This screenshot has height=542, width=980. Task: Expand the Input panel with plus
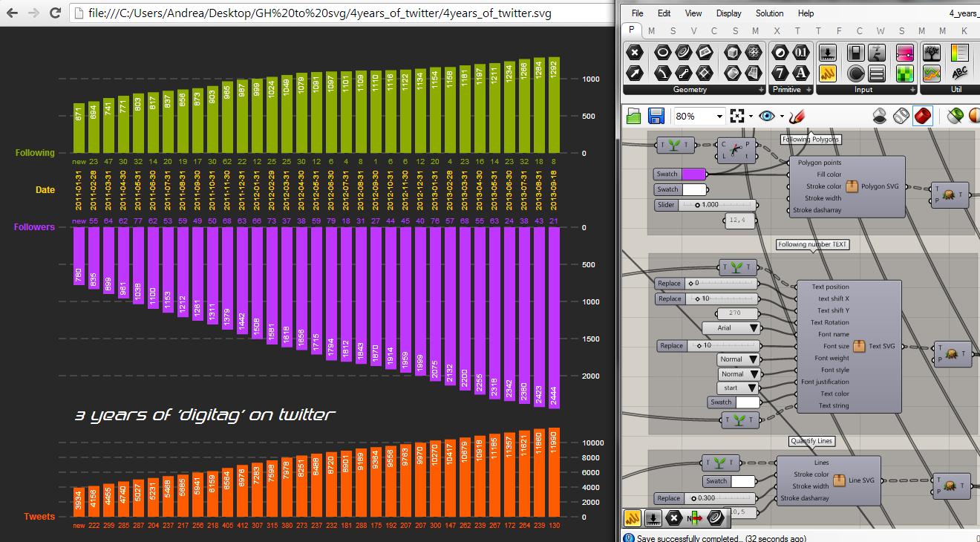click(x=911, y=90)
